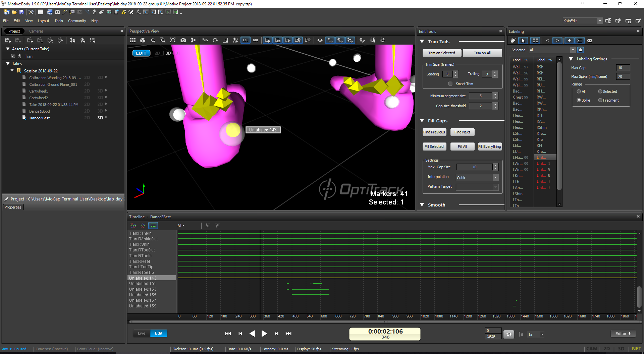Click the skeleton figure icon in main toolbar

point(94,12)
